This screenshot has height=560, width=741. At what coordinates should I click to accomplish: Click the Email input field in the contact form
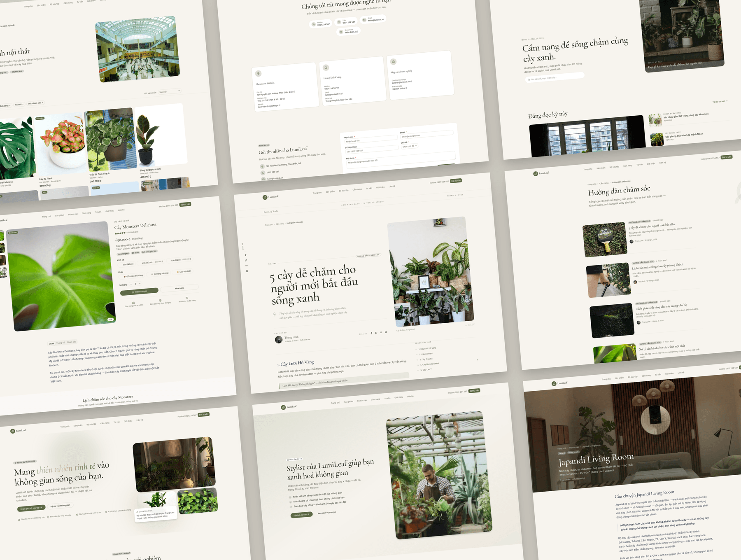coord(426,135)
